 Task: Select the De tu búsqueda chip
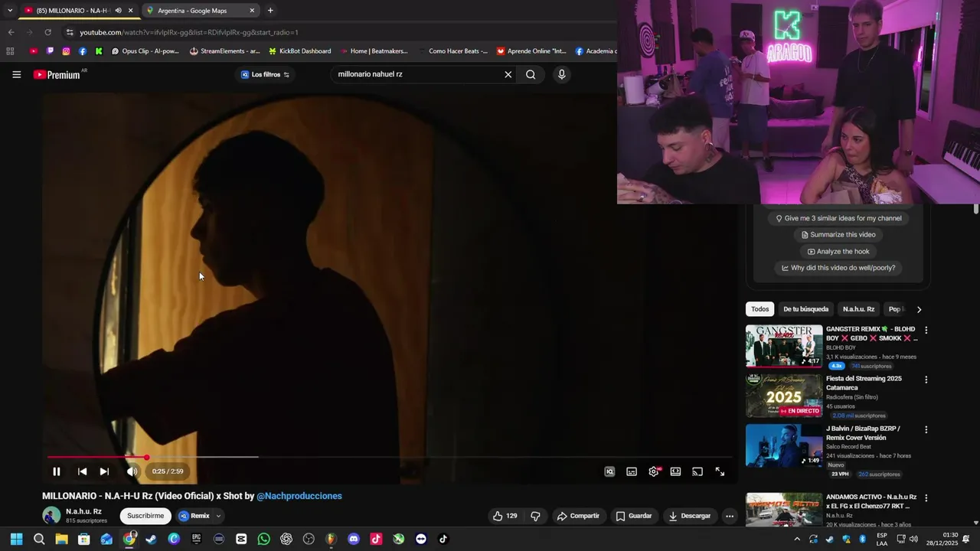[805, 309]
